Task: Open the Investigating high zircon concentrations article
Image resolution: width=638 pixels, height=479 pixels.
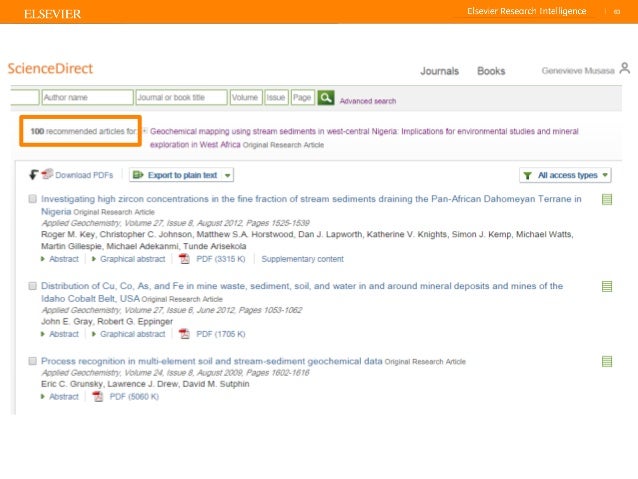Action: click(311, 205)
